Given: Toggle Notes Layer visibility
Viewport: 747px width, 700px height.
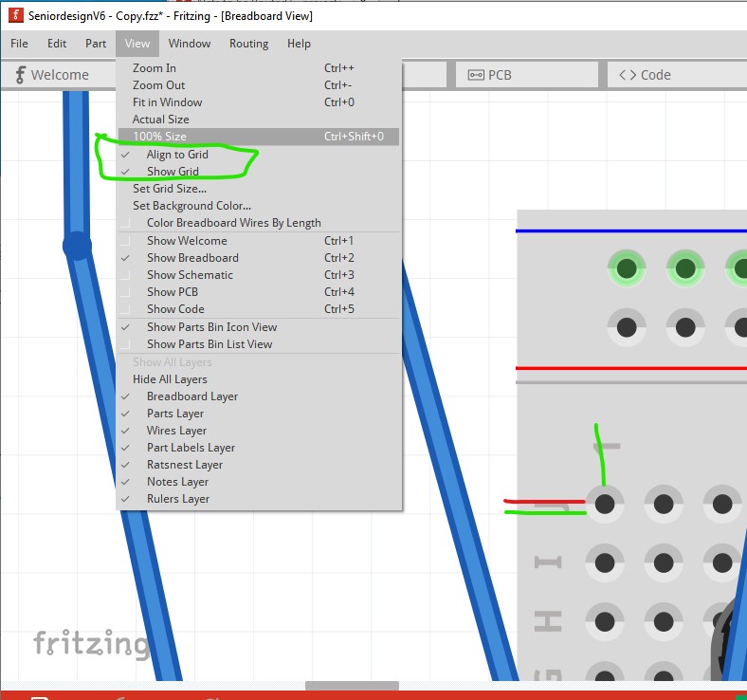Looking at the screenshot, I should [x=259, y=482].
